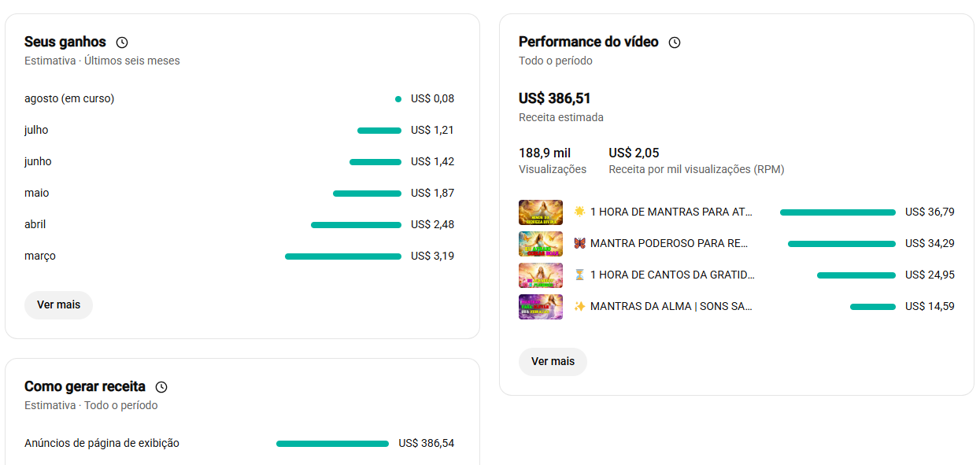The height and width of the screenshot is (465, 980).
Task: Click Ver mais under Seus ganhos
Action: [x=58, y=305]
